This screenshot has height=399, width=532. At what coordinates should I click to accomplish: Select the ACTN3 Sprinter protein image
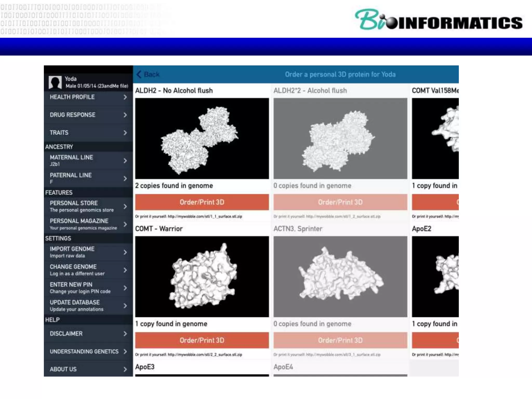[x=340, y=276]
